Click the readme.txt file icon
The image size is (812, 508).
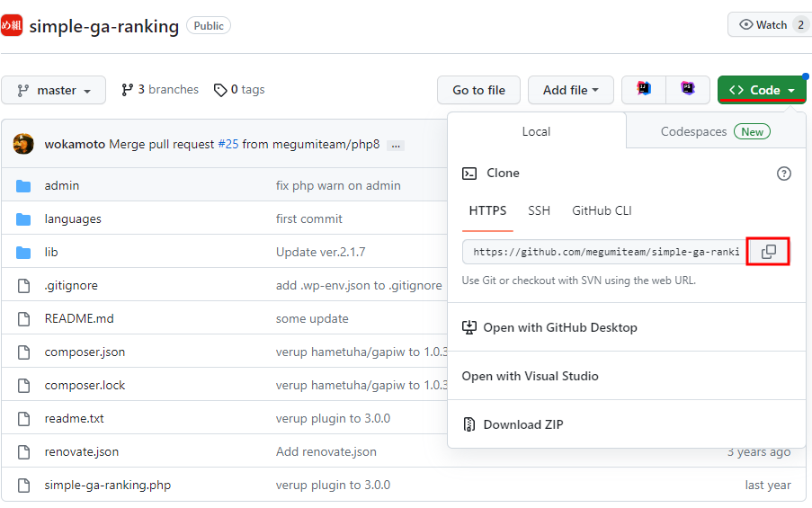(23, 418)
